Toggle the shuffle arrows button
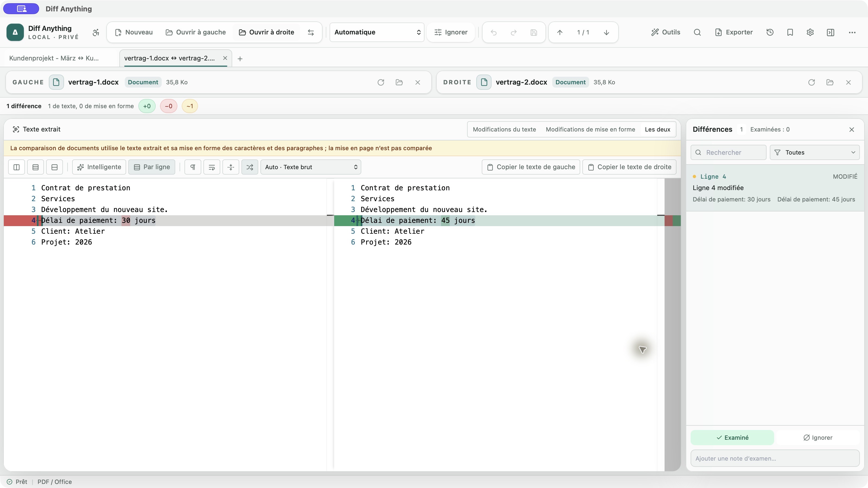This screenshot has height=488, width=868. coord(250,167)
